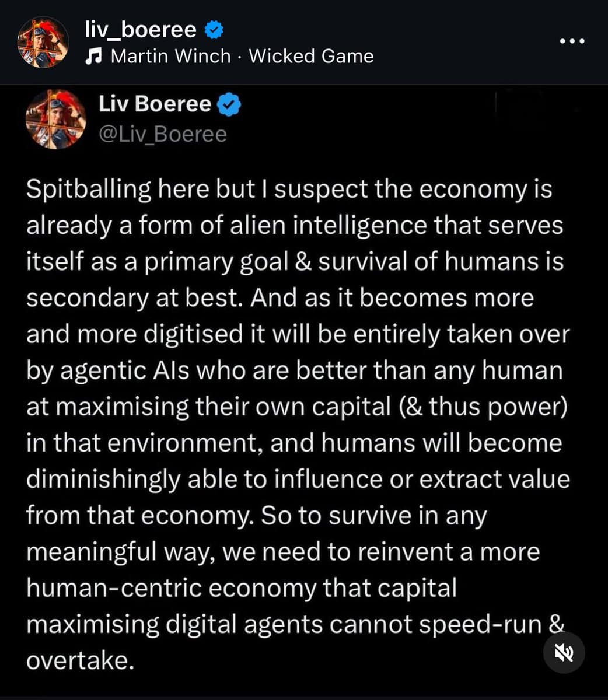
Task: Click the music note icon beside Martin Winch
Action: 93,56
